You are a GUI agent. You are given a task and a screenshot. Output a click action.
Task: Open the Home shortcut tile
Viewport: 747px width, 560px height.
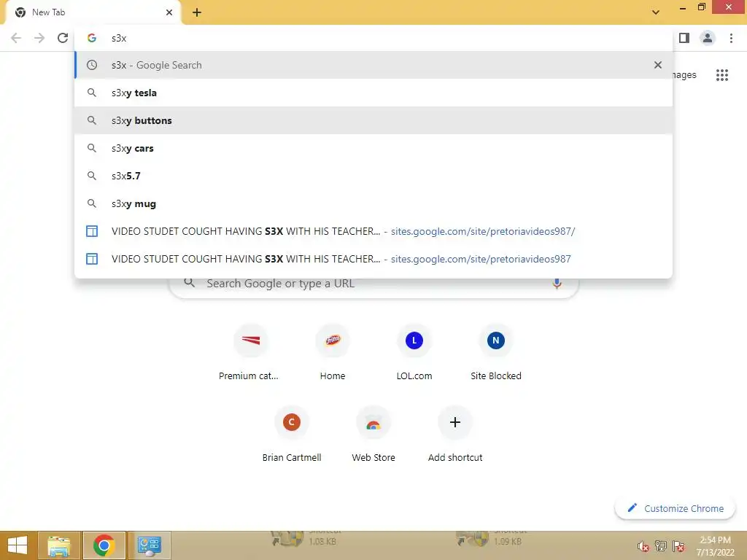(x=333, y=353)
